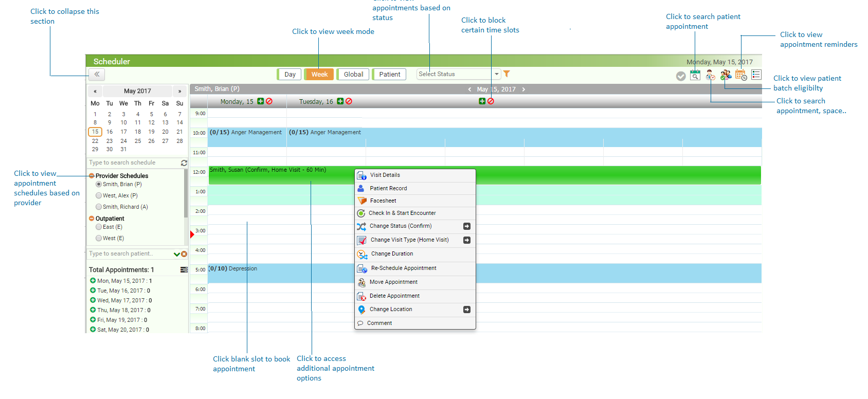The height and width of the screenshot is (399, 868).
Task: Switch to Day view
Action: [290, 74]
